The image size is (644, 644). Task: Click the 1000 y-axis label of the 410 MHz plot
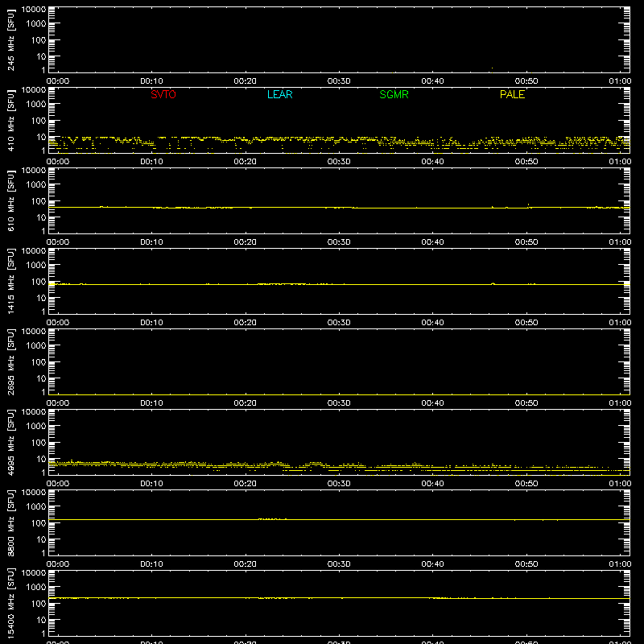(x=36, y=105)
